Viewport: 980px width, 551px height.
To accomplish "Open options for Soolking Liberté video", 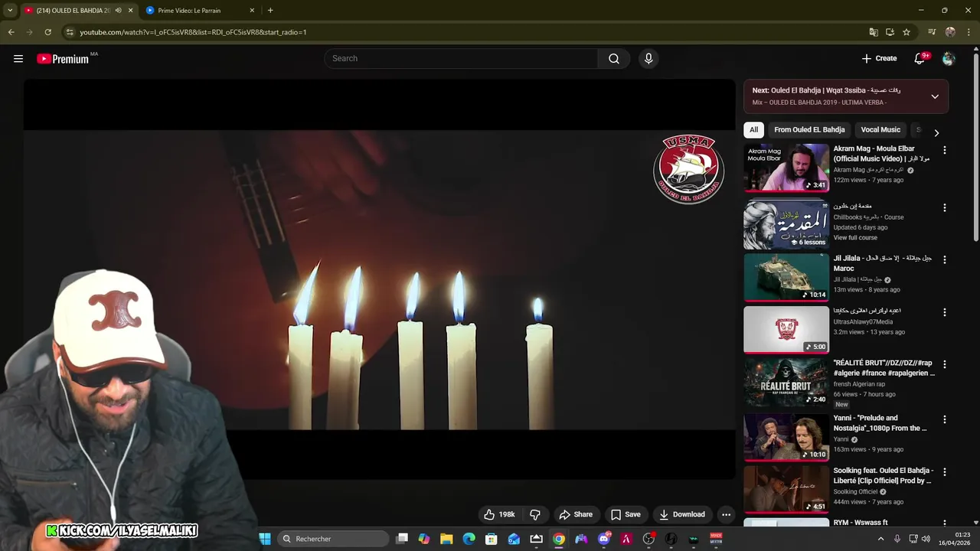I will point(944,472).
